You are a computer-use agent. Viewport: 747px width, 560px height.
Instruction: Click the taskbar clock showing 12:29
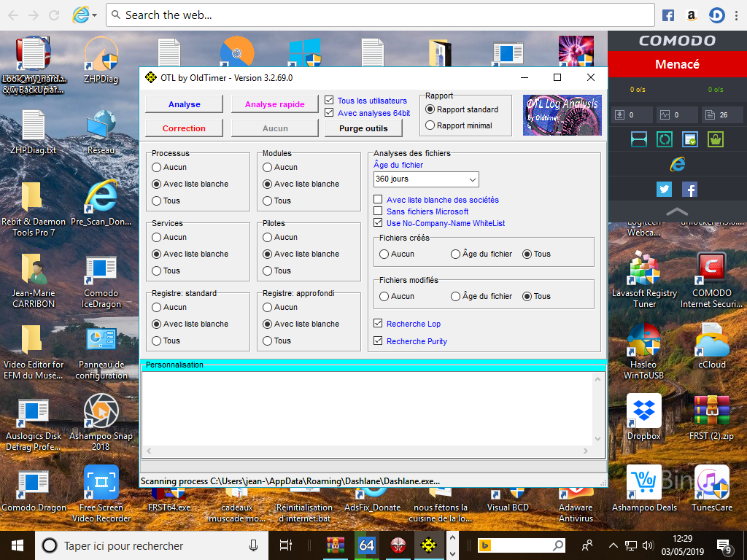click(682, 545)
